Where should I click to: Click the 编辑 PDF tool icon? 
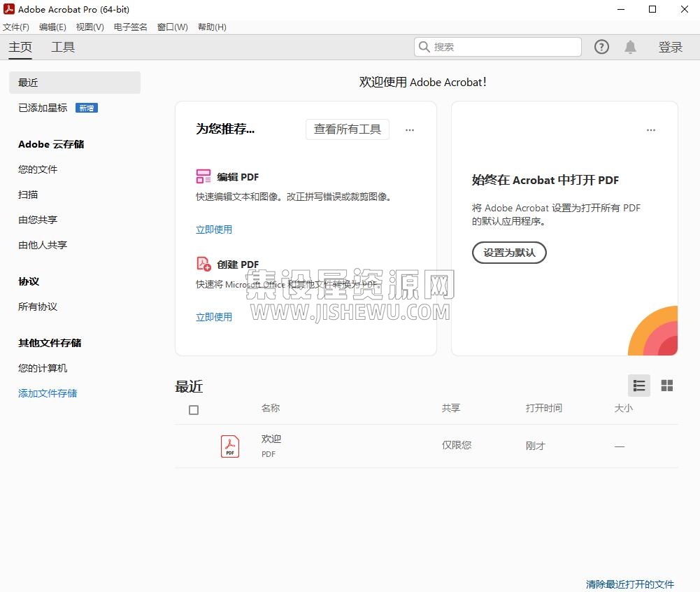pos(203,176)
